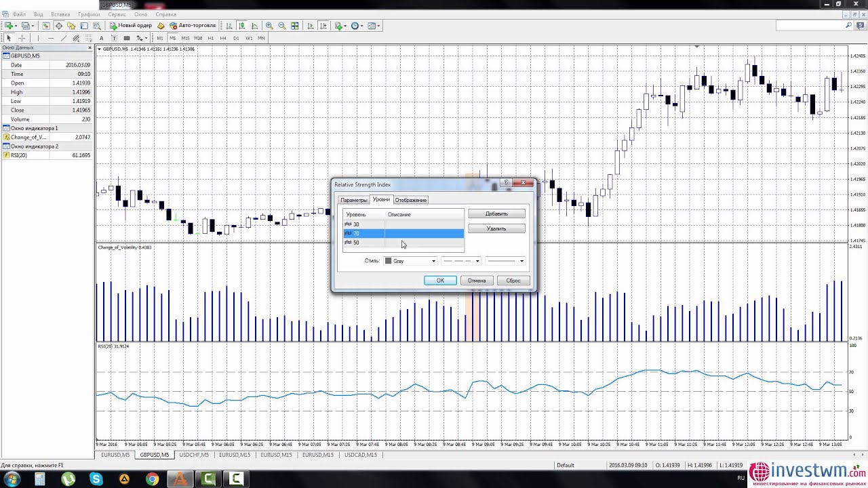The image size is (868, 488).
Task: Confirm dialog with OK button
Action: pyautogui.click(x=440, y=281)
